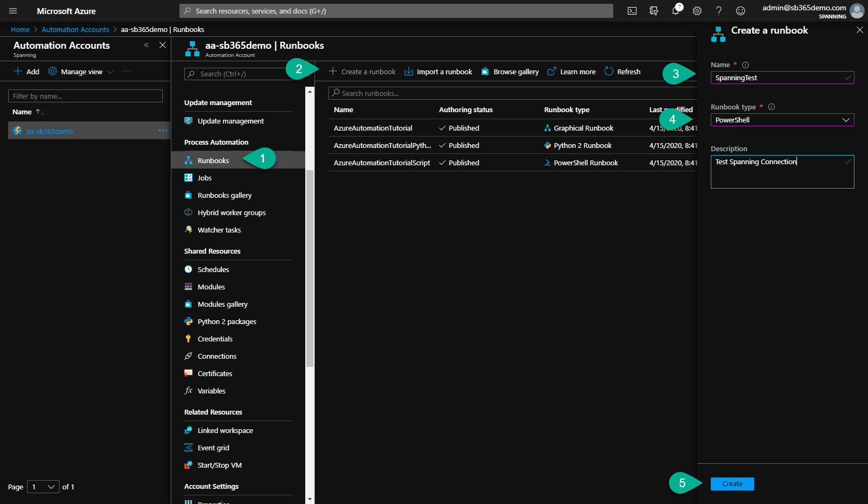Open the help question mark
This screenshot has width=868, height=504.
pyautogui.click(x=719, y=11)
